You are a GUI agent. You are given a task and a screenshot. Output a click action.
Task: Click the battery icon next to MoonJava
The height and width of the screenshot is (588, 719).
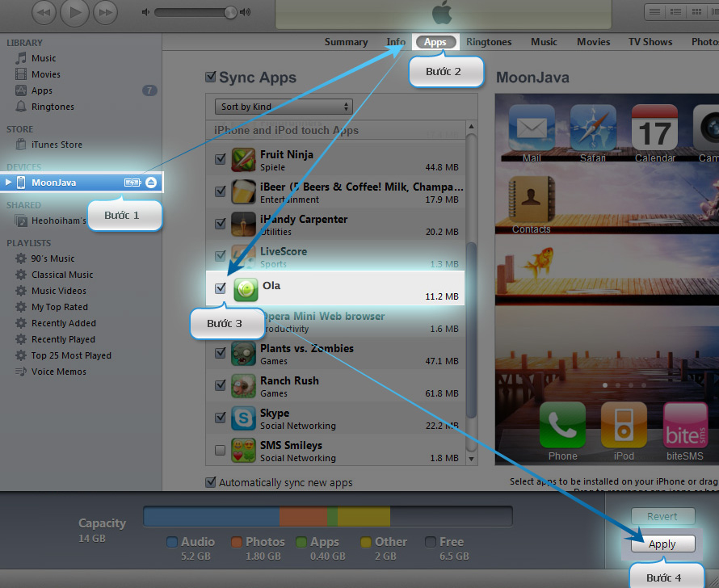(132, 183)
